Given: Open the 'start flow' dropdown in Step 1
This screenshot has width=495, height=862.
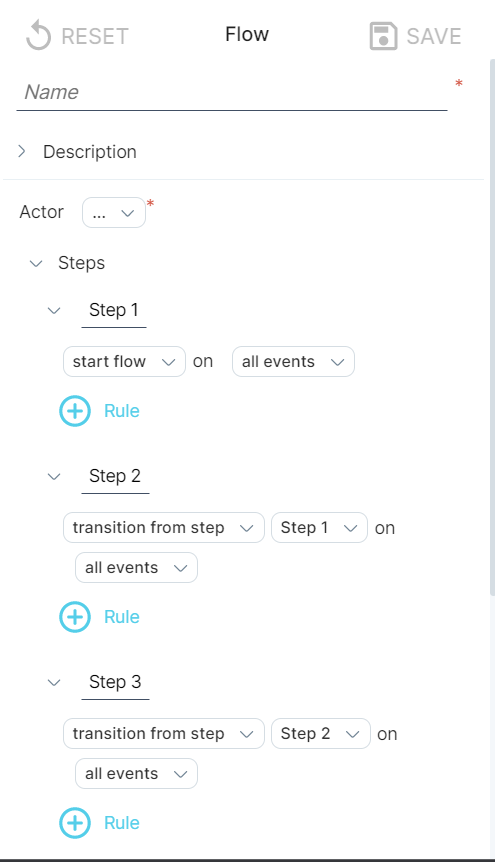Looking at the screenshot, I should click(x=124, y=362).
